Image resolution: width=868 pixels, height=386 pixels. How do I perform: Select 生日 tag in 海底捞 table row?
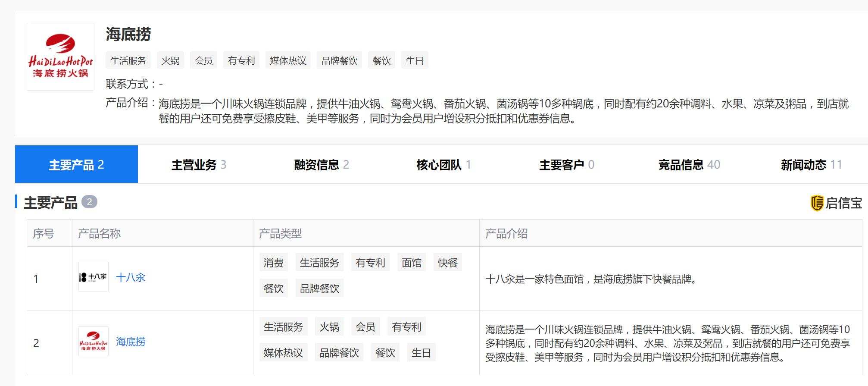421,352
